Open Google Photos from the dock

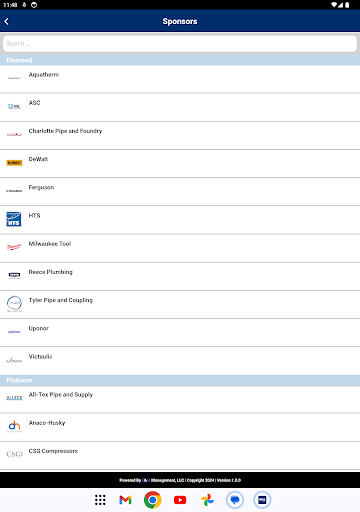207,500
